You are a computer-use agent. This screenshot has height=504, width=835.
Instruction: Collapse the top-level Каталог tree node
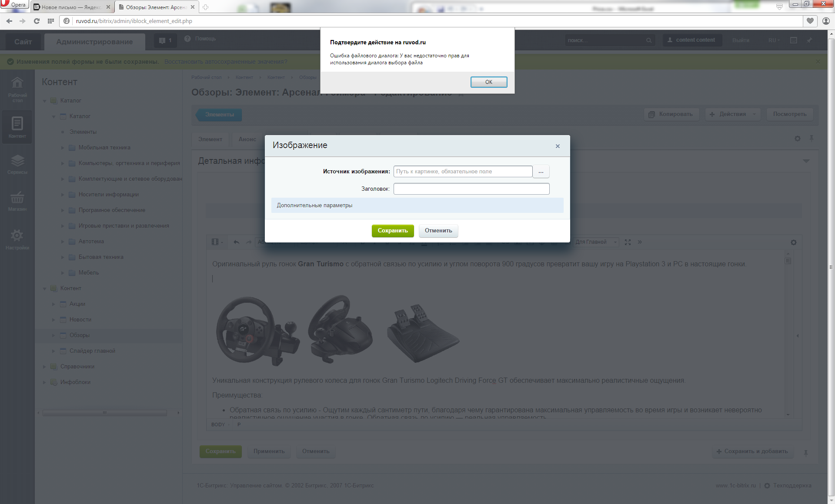pos(44,101)
